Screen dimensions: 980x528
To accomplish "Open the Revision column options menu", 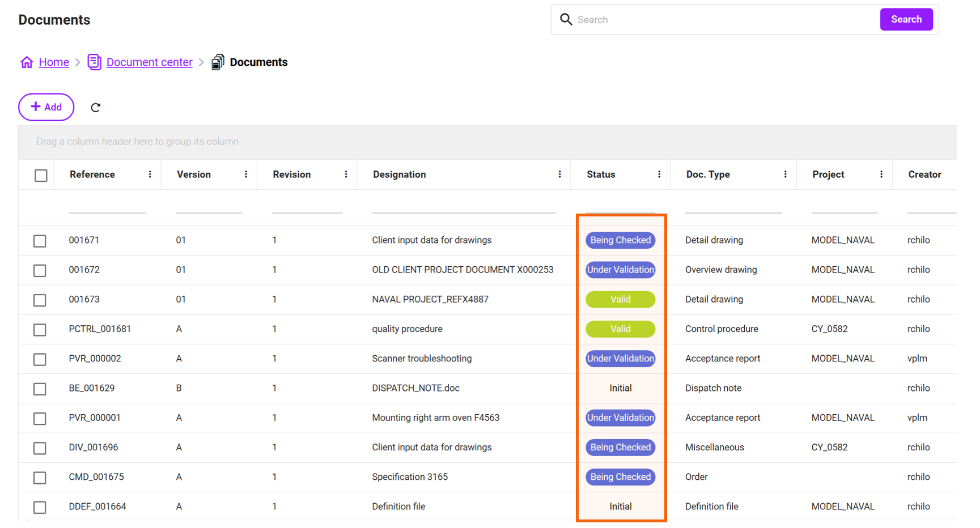I will [346, 174].
